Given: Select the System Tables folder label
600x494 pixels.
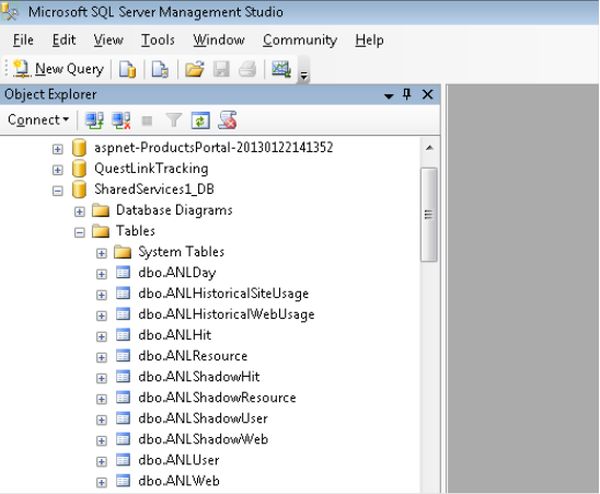Looking at the screenshot, I should pos(181,252).
